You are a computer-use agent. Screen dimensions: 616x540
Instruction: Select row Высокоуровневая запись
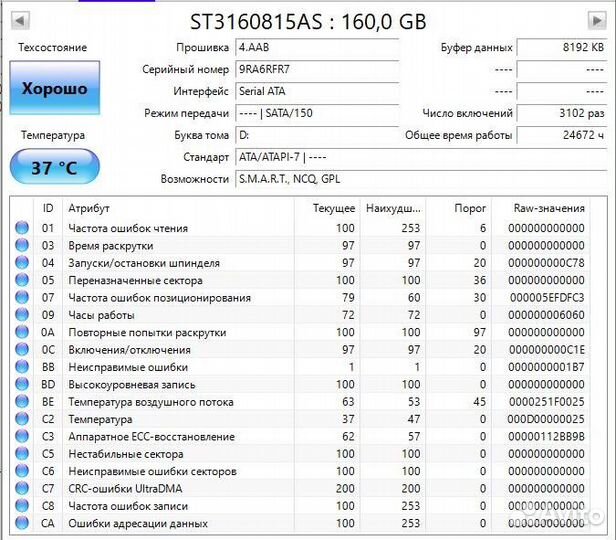pyautogui.click(x=301, y=384)
